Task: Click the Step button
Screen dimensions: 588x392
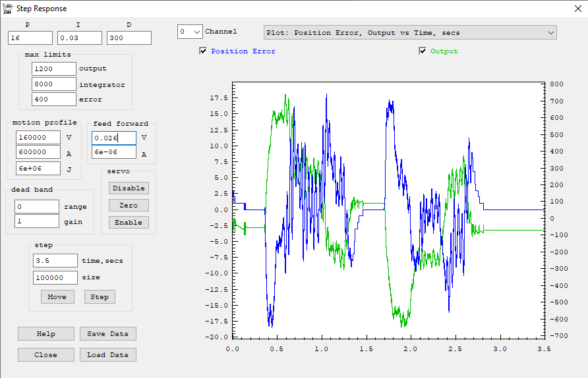Action: 100,297
